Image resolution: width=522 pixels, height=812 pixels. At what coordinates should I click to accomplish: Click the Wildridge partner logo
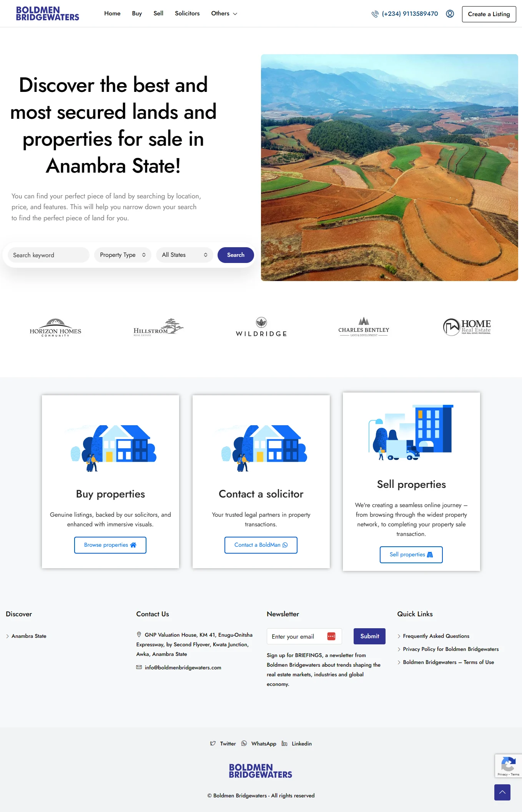[261, 327]
